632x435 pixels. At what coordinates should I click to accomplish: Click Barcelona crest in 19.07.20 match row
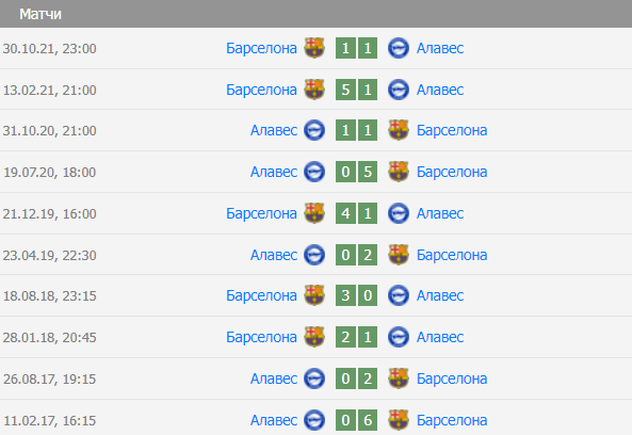398,172
